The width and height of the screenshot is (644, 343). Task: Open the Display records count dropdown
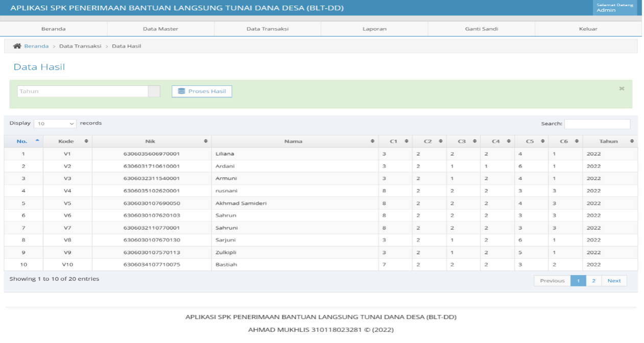coord(55,124)
